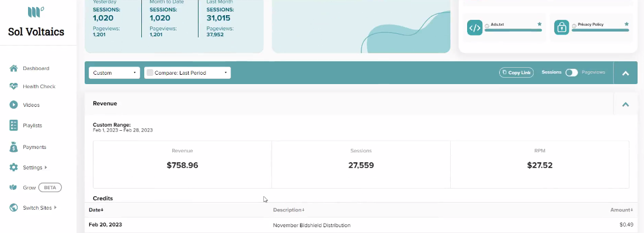Open Dashboard home icon in sidebar
The width and height of the screenshot is (644, 233).
[13, 68]
